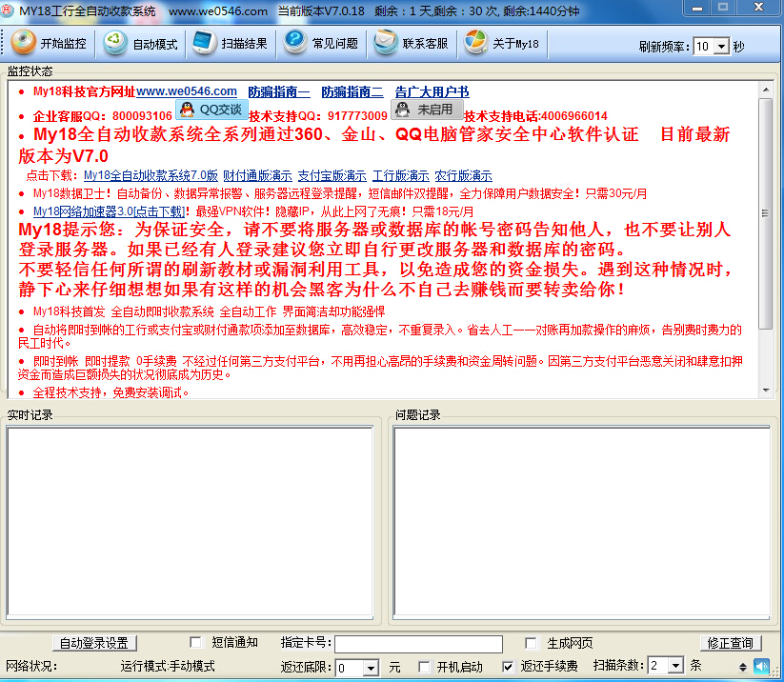The width and height of the screenshot is (784, 682).
Task: Open the 扫描条数 count dropdown
Action: coord(675,666)
